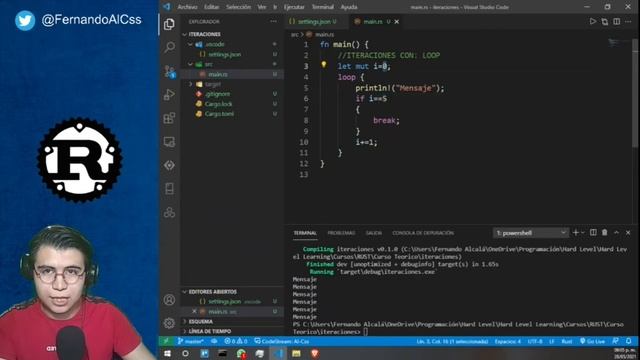The width and height of the screenshot is (640, 360).
Task: Open Windows Start menu
Action: click(x=167, y=353)
